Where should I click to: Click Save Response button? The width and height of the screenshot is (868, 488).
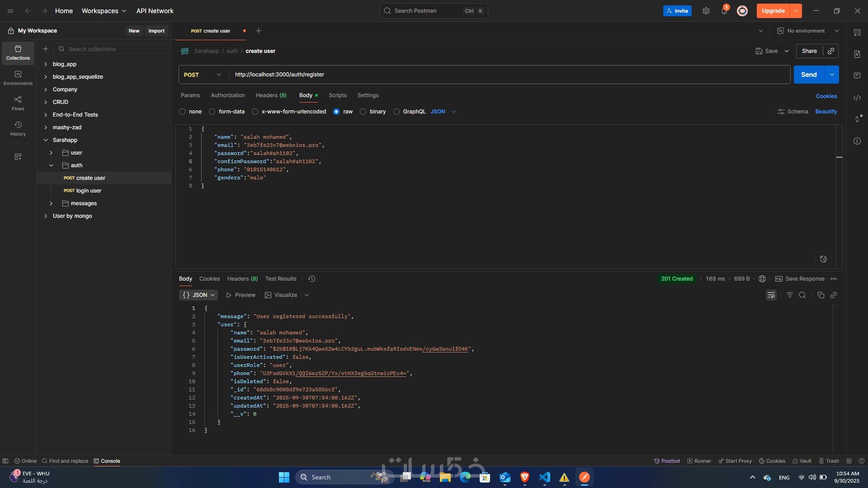(x=800, y=279)
